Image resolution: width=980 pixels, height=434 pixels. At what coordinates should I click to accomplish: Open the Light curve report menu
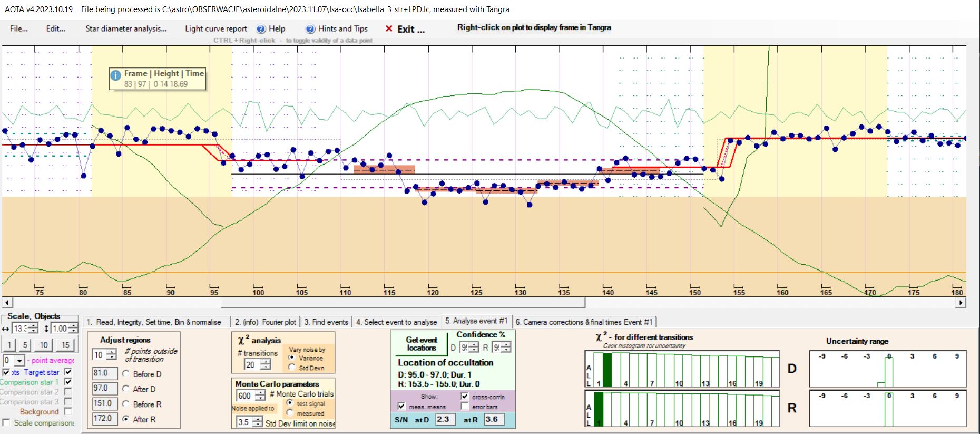click(215, 28)
